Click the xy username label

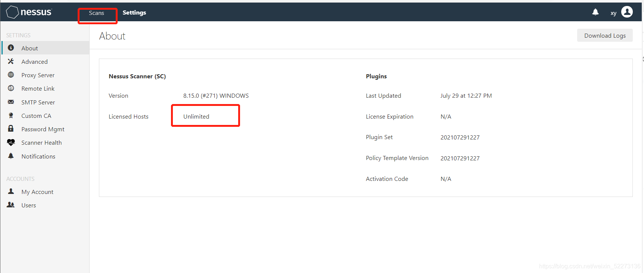(613, 13)
